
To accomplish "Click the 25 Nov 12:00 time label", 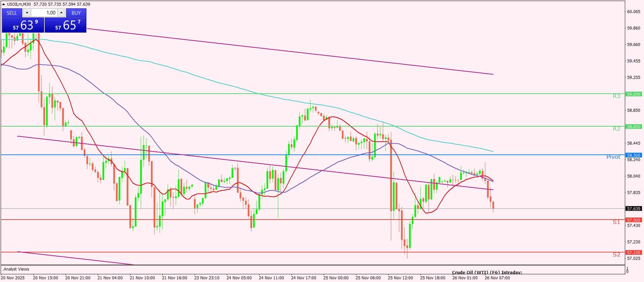I will click(x=400, y=278).
